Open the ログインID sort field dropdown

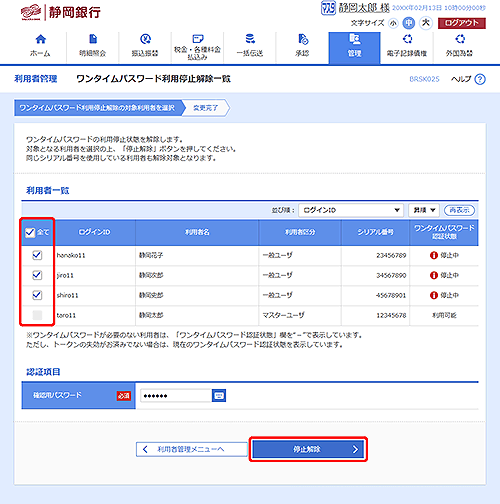[x=351, y=210]
